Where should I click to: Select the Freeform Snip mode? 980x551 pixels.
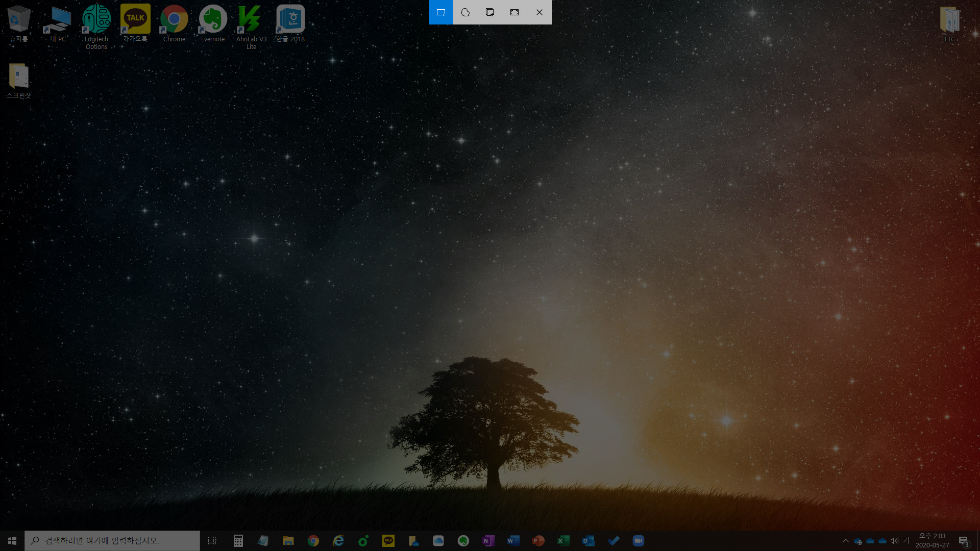(465, 12)
